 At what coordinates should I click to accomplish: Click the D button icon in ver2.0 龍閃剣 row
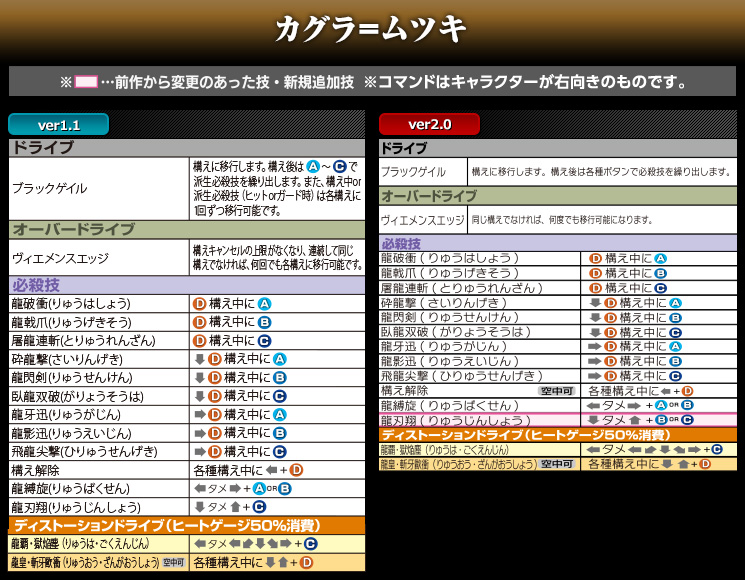coord(611,317)
